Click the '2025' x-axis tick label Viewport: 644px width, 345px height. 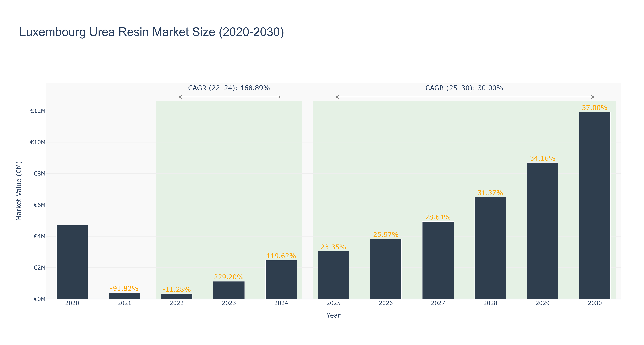pyautogui.click(x=333, y=303)
